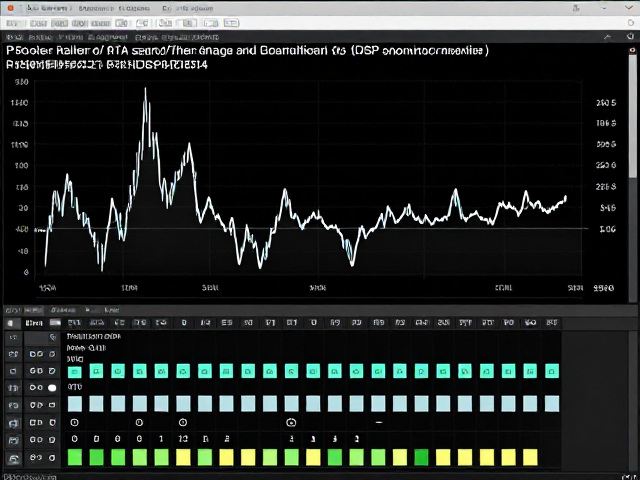Click the third circle marker below the light blue squares
The width and height of the screenshot is (640, 480).
(x=183, y=422)
